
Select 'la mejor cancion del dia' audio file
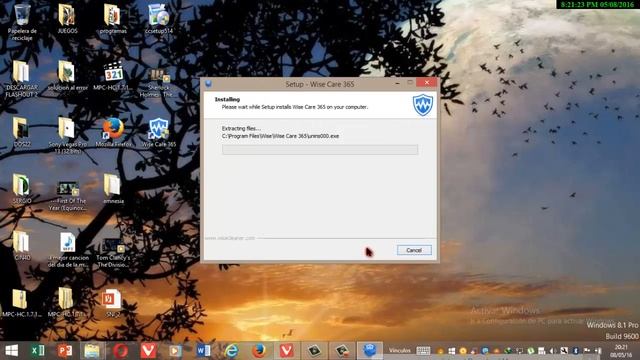tap(67, 249)
